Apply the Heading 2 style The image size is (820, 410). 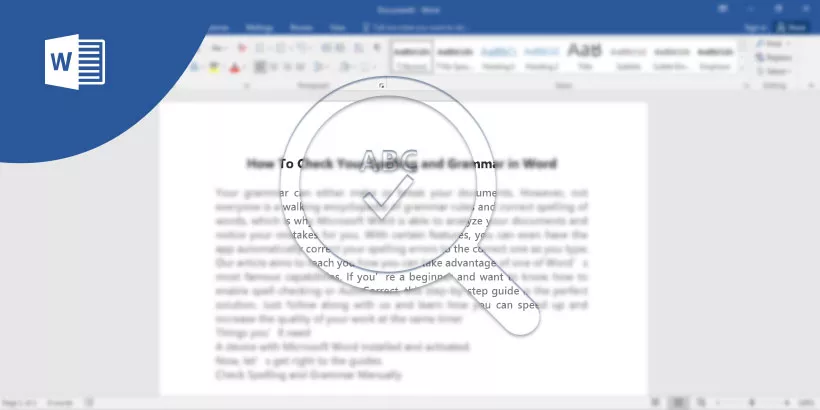tap(541, 56)
